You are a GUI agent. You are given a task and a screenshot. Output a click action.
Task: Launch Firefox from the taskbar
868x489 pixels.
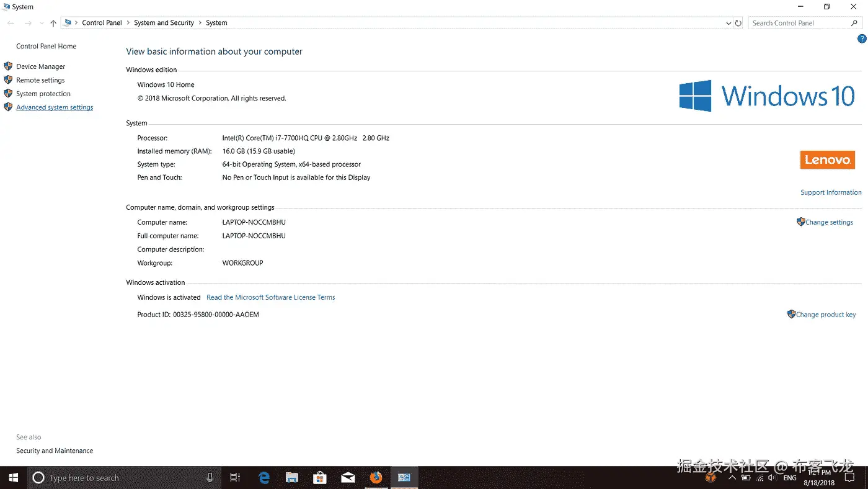click(x=376, y=478)
